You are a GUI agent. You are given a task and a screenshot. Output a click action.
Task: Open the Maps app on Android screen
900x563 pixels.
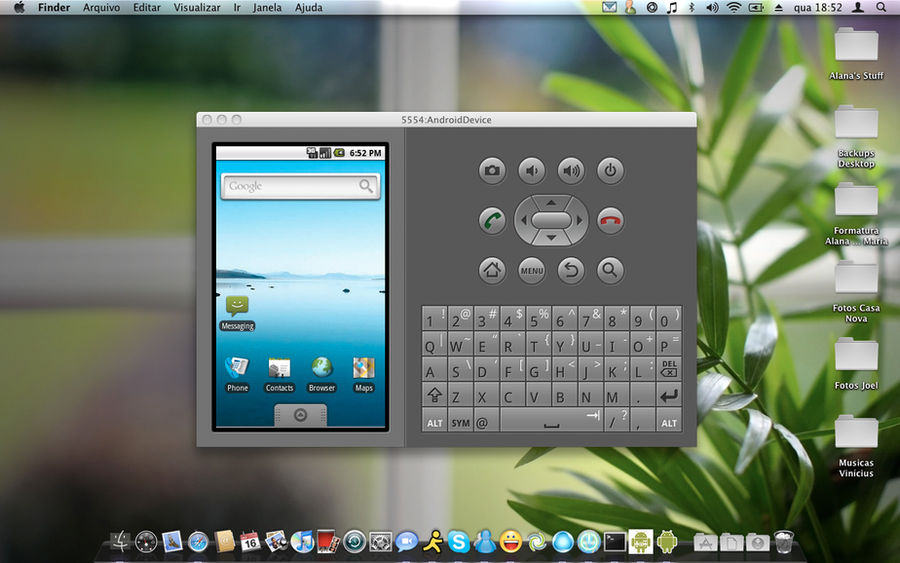tap(364, 374)
